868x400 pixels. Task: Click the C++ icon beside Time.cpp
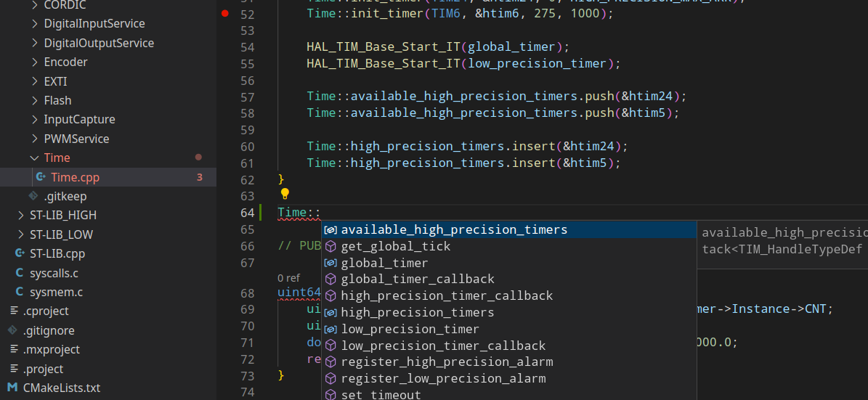(x=41, y=177)
